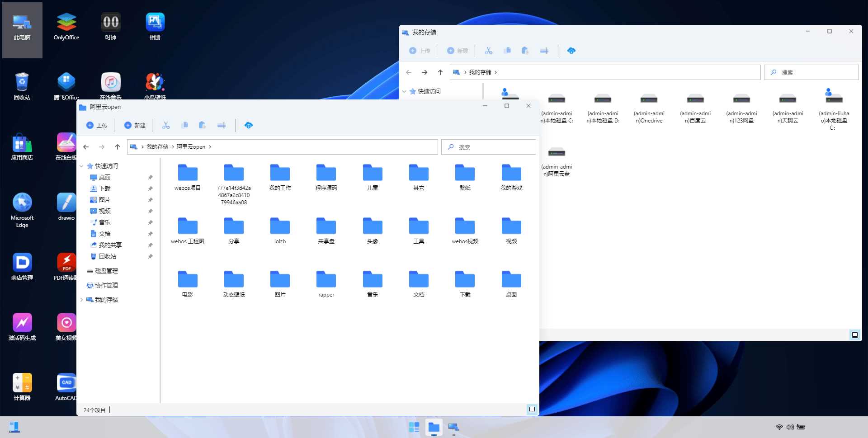Select 磁盘管理 in the sidebar

click(106, 271)
